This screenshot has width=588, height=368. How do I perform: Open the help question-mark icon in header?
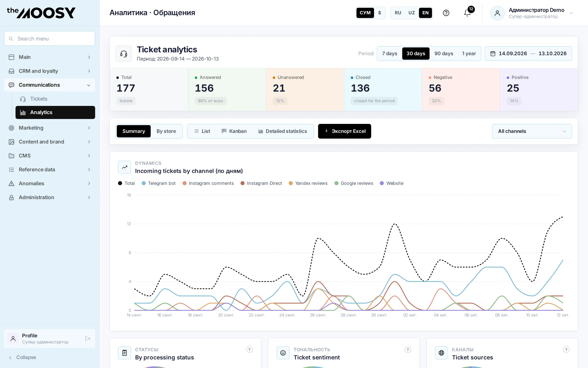446,13
